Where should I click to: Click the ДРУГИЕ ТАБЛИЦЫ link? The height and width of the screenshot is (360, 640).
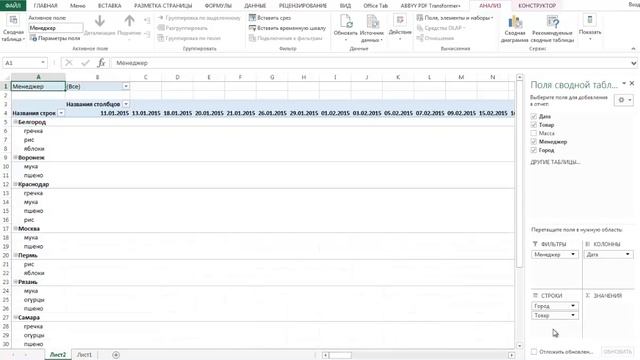555,162
